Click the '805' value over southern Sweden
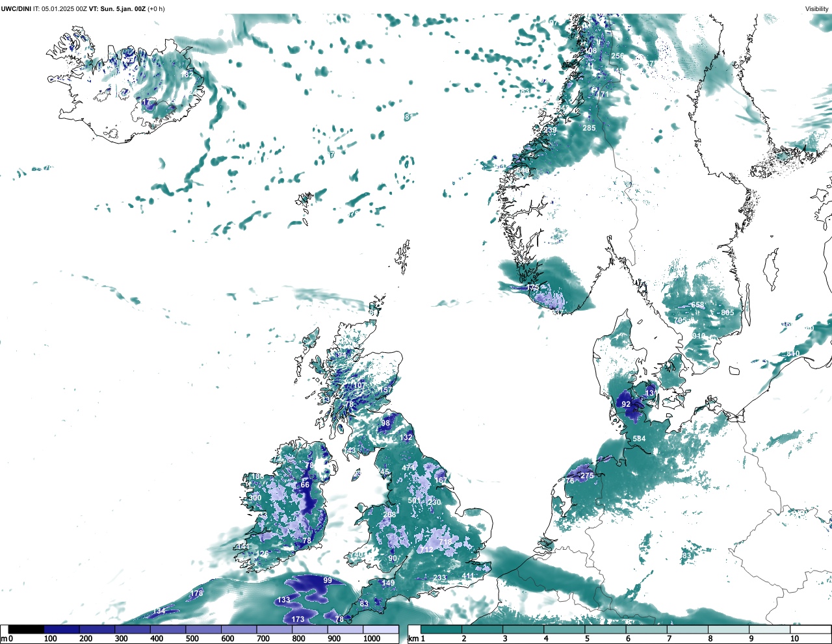The width and height of the screenshot is (832, 644). [x=727, y=313]
